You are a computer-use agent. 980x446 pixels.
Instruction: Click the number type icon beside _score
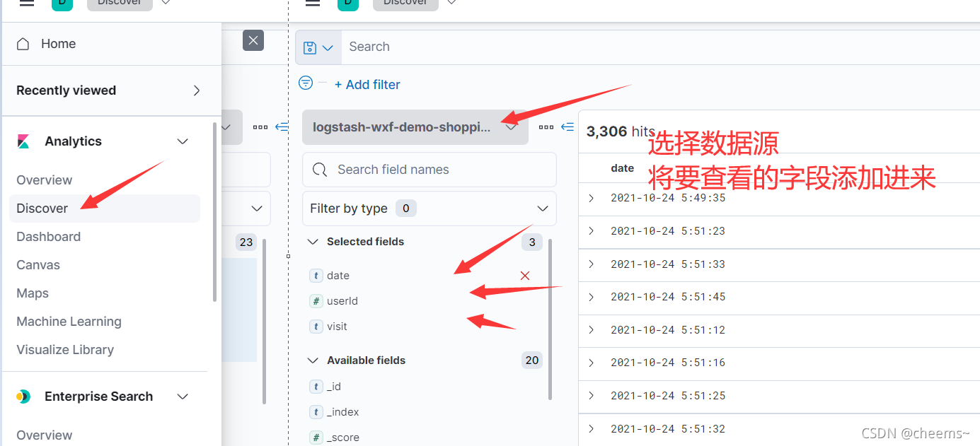316,438
